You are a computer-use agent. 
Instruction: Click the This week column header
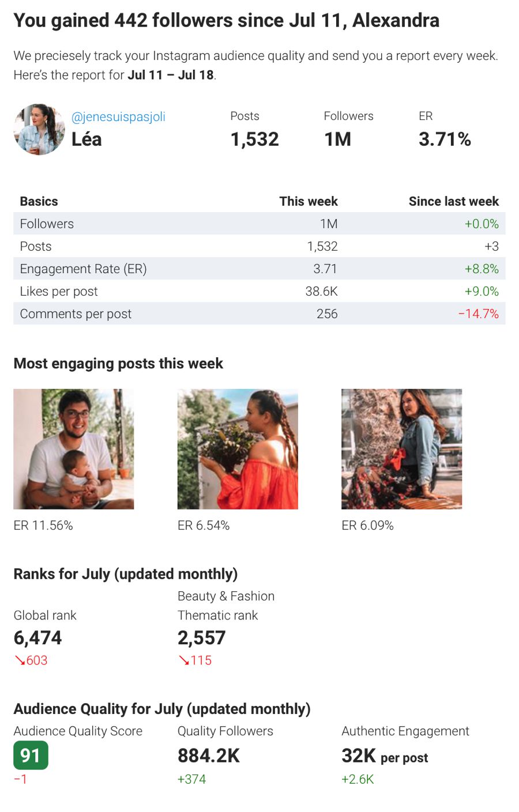[x=309, y=201]
